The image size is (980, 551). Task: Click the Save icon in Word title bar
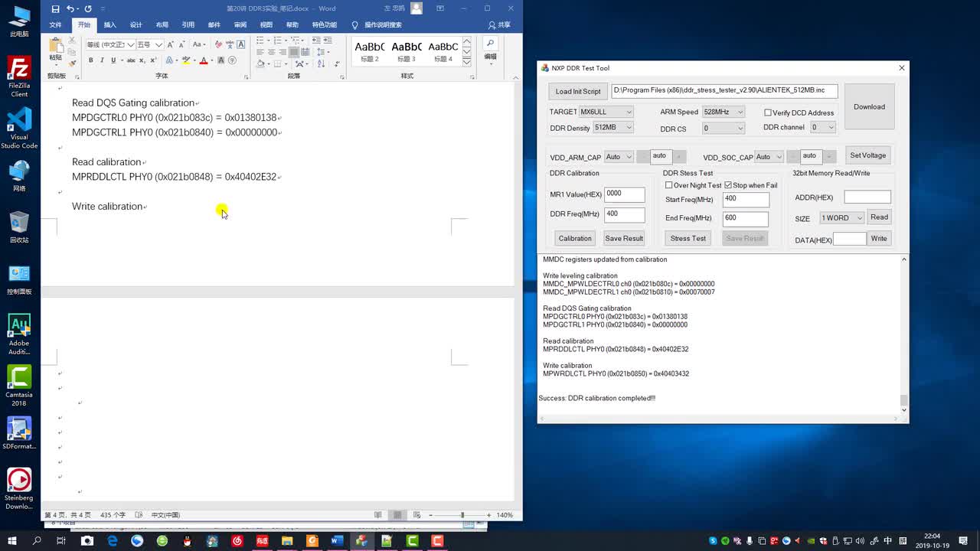pos(55,8)
